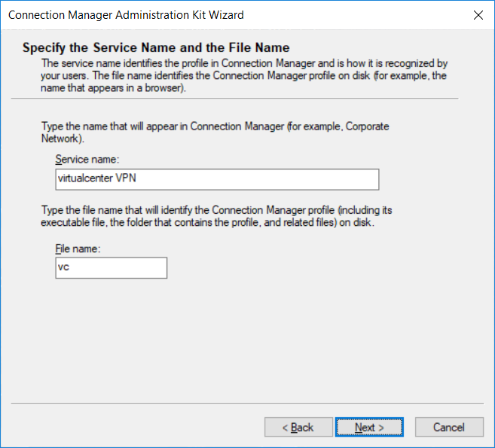
Task: Place cursor on "vc" text in File name
Action: [x=63, y=267]
